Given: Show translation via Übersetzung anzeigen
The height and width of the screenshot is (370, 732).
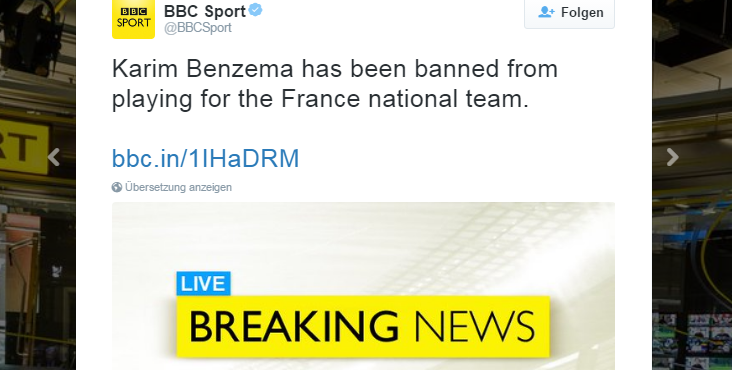Looking at the screenshot, I should [178, 187].
